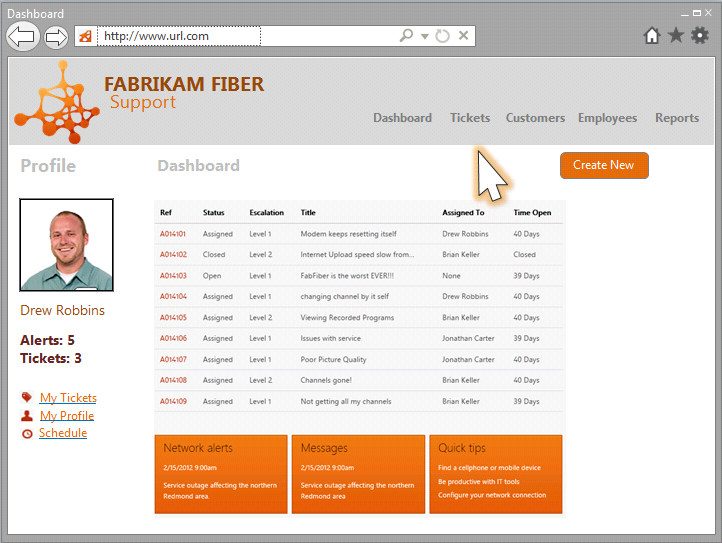The width and height of the screenshot is (722, 543).
Task: Click the refresh icon in address bar
Action: coord(443,36)
